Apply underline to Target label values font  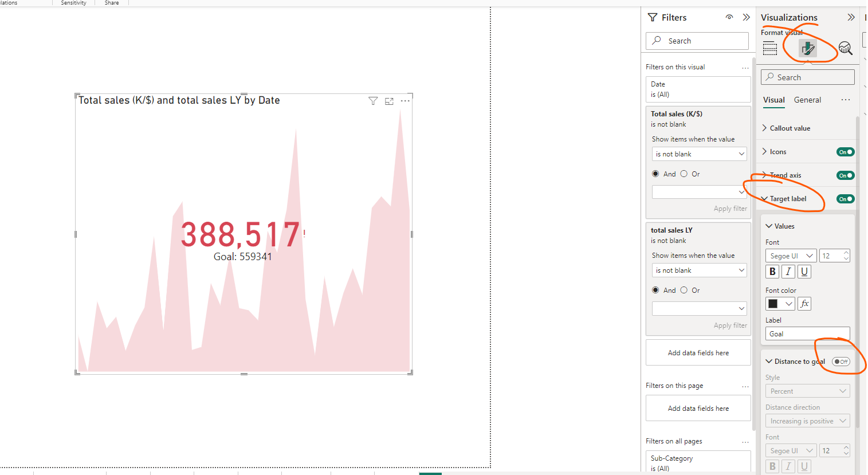click(x=804, y=272)
